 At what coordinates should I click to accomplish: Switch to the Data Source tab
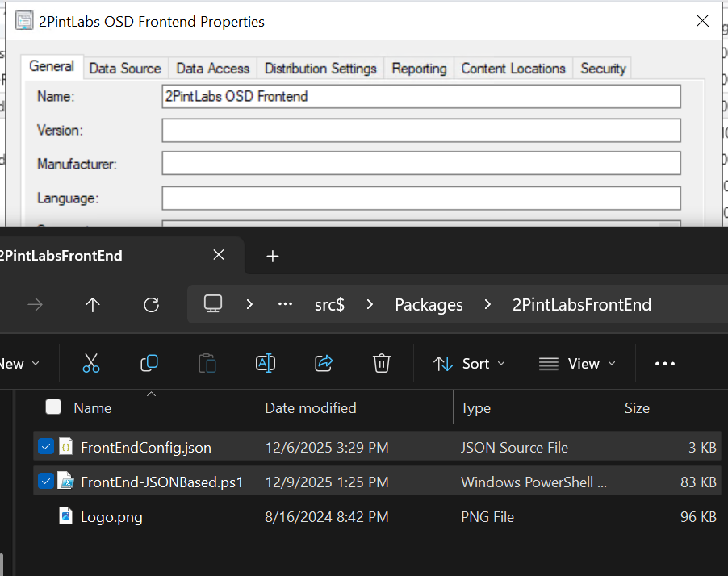coord(125,69)
